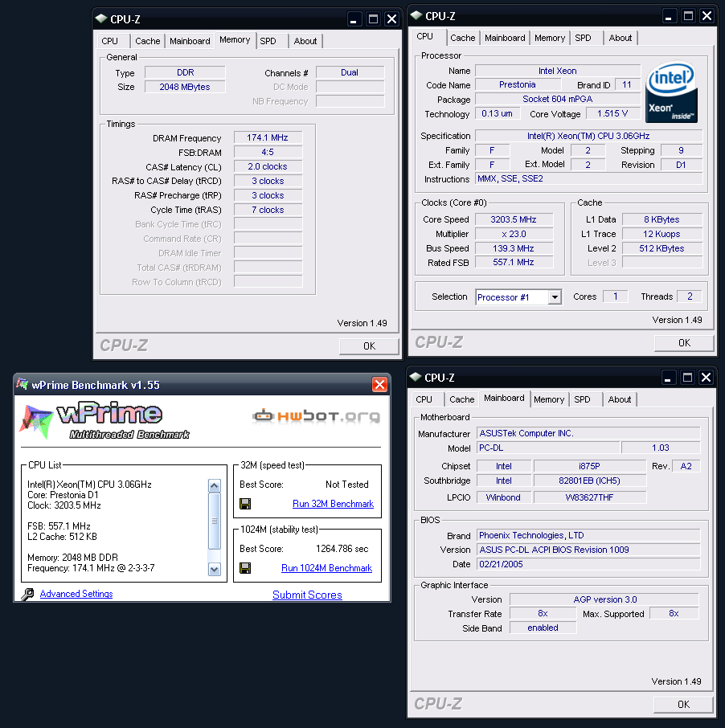
Task: Click the Intel Xeon inside logo
Action: [x=671, y=92]
